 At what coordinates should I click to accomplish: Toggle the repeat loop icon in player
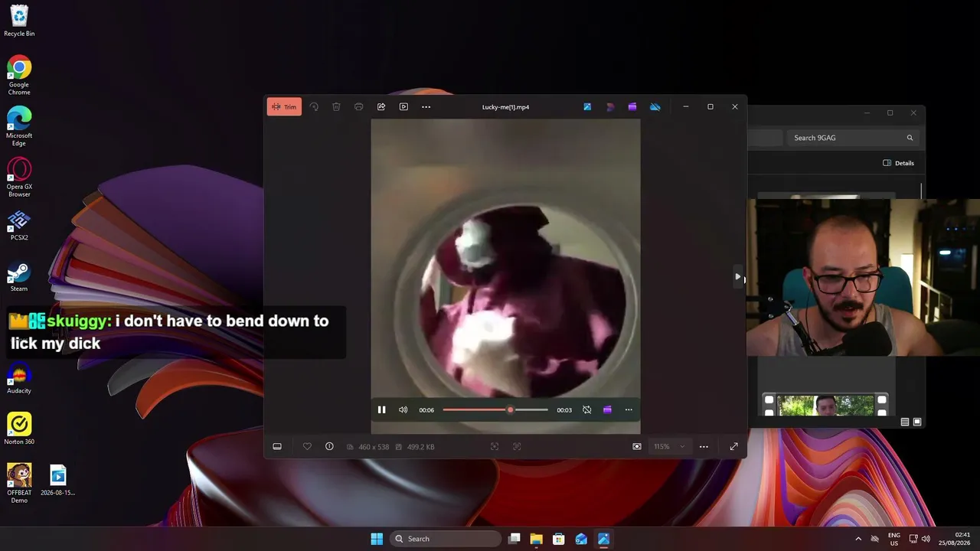[586, 410]
